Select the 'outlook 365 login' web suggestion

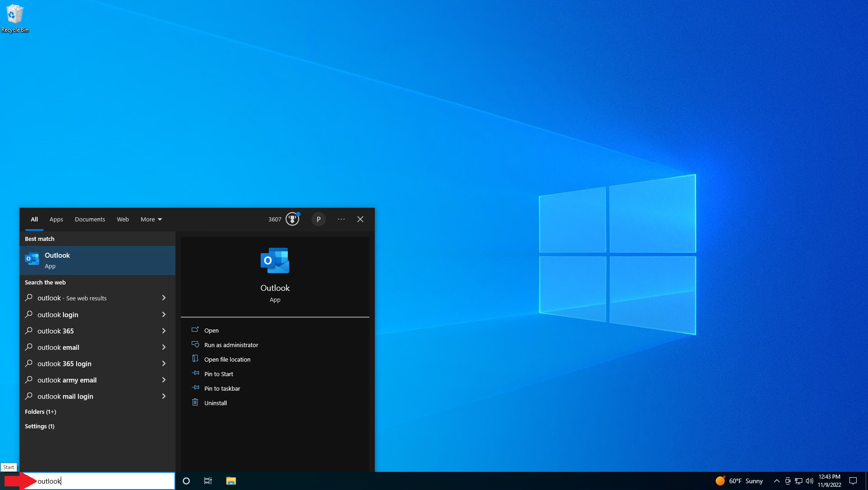[97, 363]
